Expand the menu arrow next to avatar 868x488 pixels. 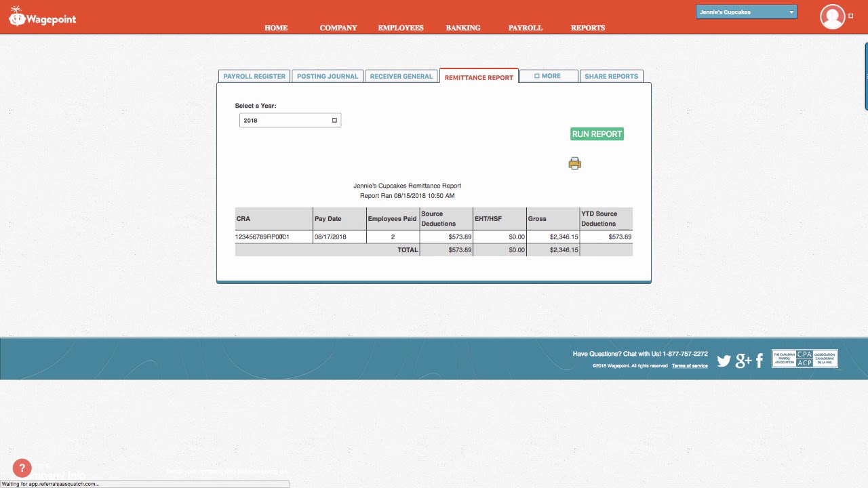pyautogui.click(x=851, y=16)
